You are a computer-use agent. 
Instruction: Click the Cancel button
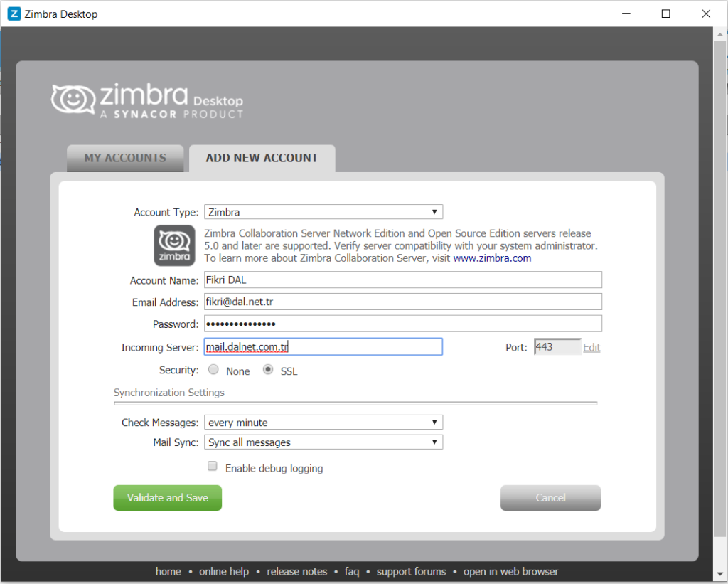551,498
